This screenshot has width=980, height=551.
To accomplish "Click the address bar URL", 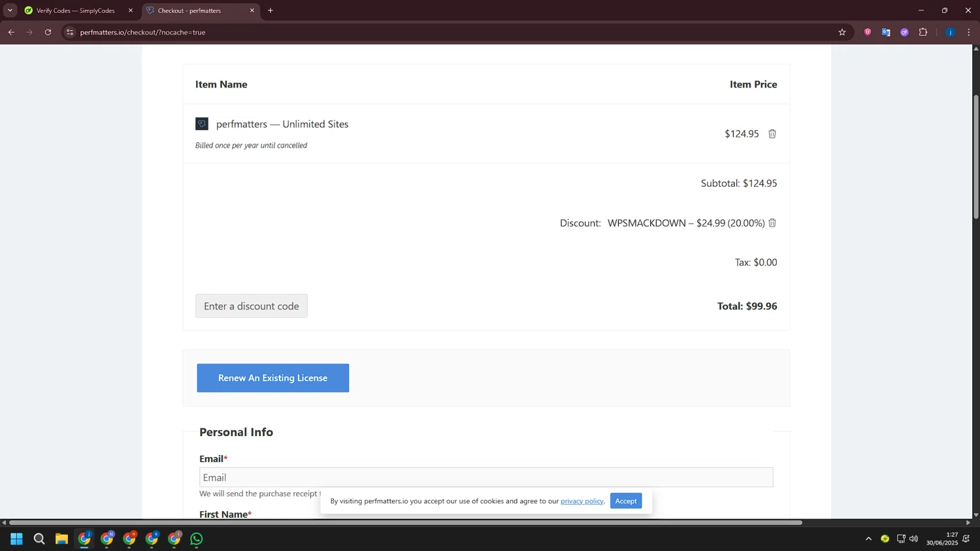I will [143, 32].
